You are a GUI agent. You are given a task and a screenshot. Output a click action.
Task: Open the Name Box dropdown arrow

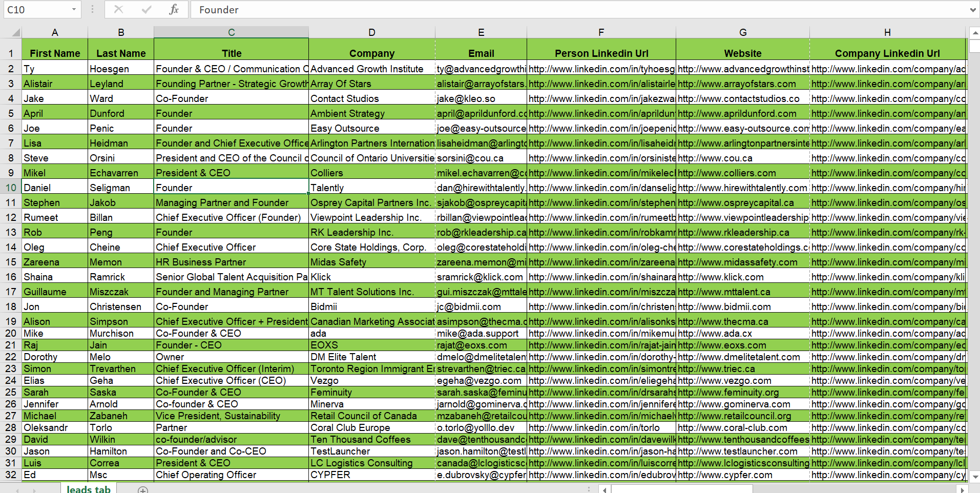(x=74, y=9)
